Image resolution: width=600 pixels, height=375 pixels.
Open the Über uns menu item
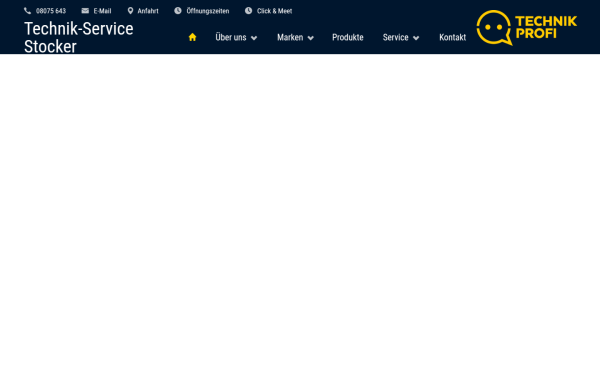(x=231, y=38)
